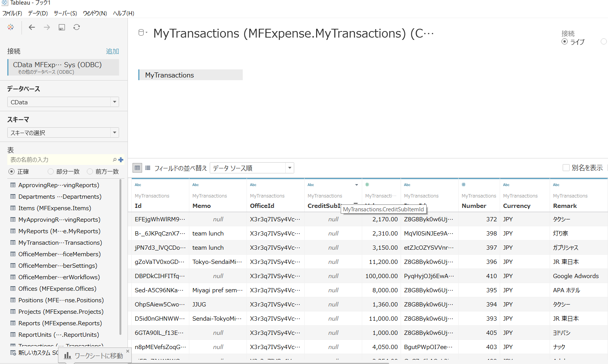Select the ライブ connection radio button
The image size is (608, 364).
(x=565, y=42)
